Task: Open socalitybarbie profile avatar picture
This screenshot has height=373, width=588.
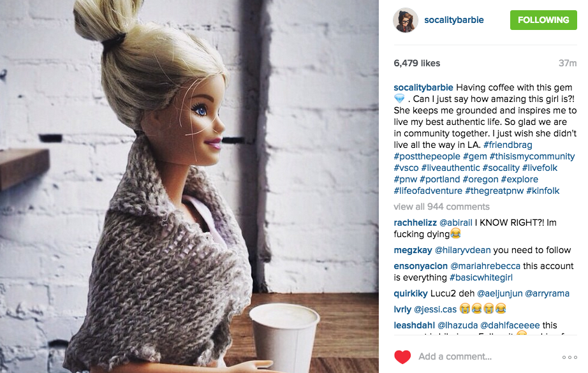Action: (x=406, y=20)
